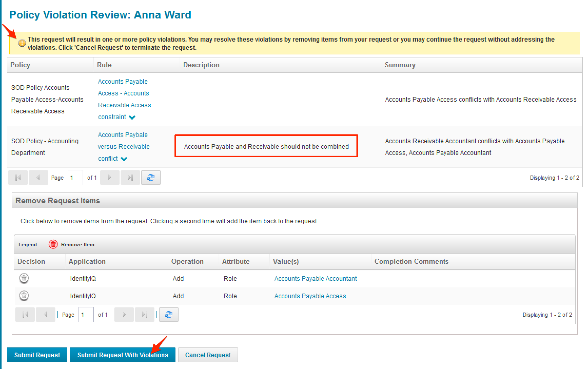Click the Summary column header
This screenshot has height=369, width=588.
pos(482,65)
